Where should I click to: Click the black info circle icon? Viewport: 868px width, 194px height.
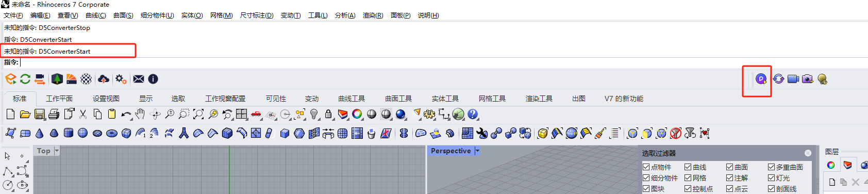(x=153, y=79)
